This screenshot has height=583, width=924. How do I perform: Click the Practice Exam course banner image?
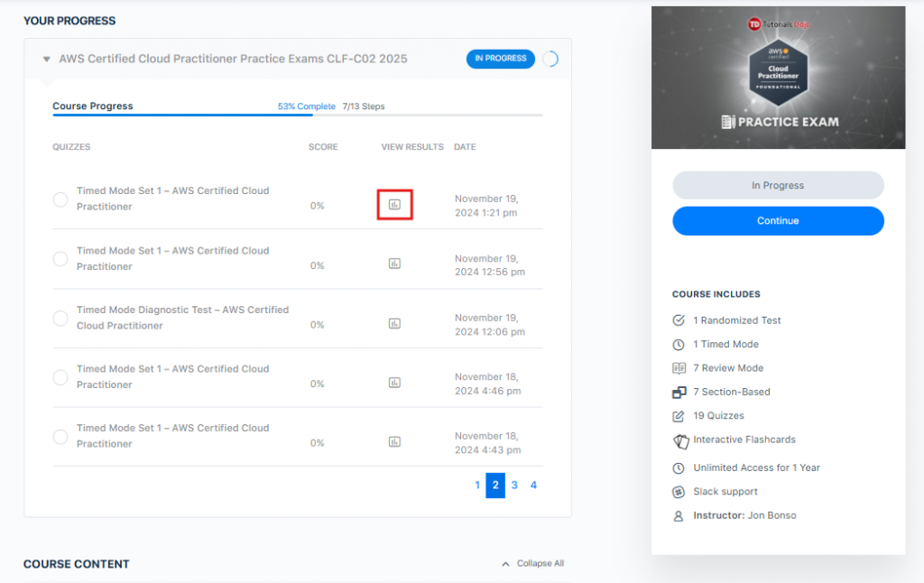(778, 77)
